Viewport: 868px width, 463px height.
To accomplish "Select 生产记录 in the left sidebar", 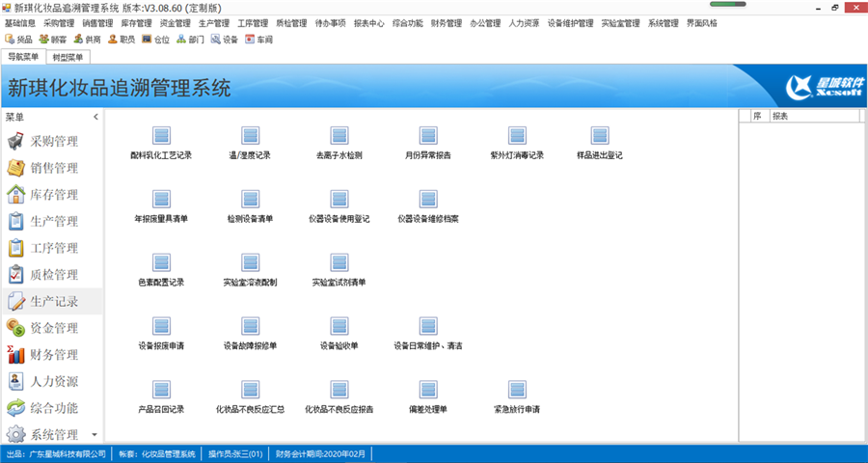I will pyautogui.click(x=51, y=301).
